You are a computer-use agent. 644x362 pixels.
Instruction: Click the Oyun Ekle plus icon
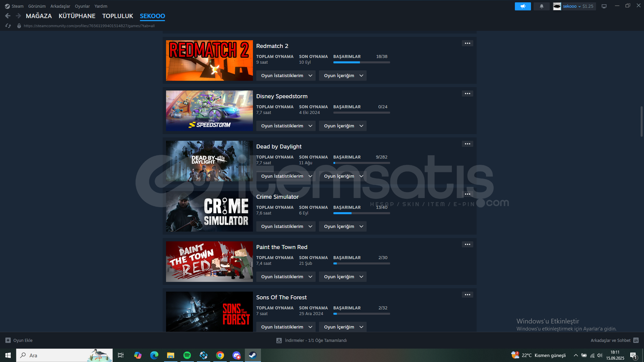(x=8, y=340)
